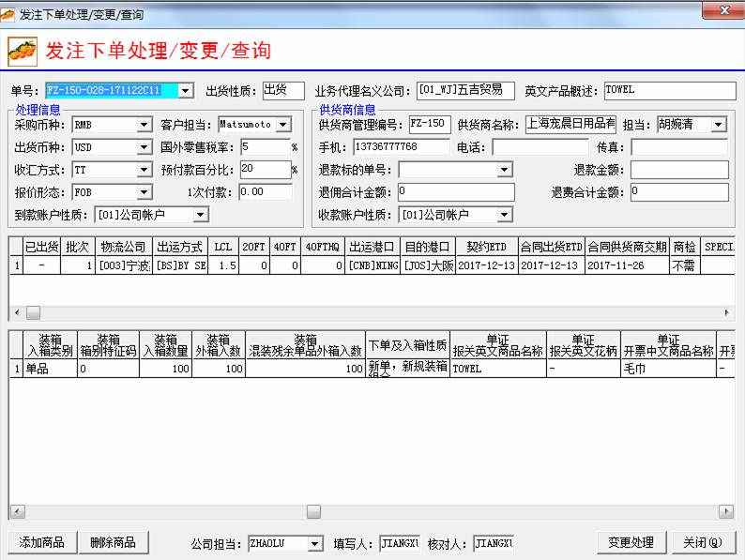Click the shipping grid right scroll arrow
Viewport: 745px width, 560px height.
[x=726, y=312]
